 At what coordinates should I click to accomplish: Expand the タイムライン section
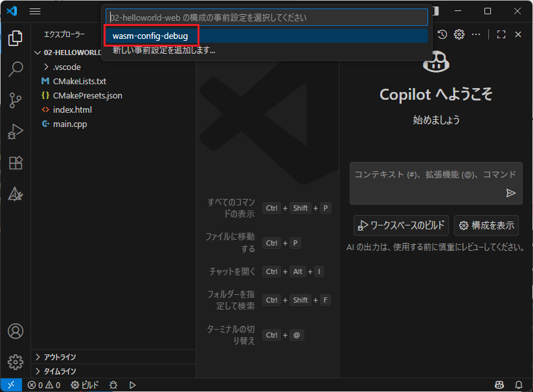tap(113, 371)
